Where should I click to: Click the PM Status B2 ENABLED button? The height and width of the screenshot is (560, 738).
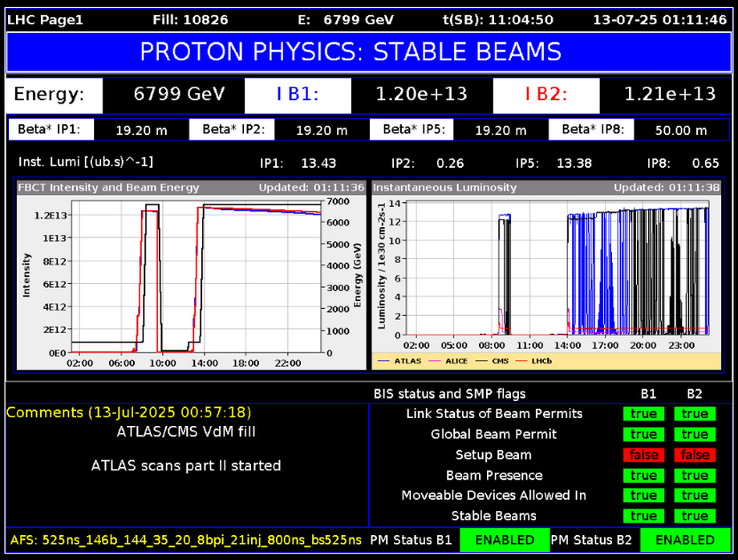pyautogui.click(x=685, y=540)
